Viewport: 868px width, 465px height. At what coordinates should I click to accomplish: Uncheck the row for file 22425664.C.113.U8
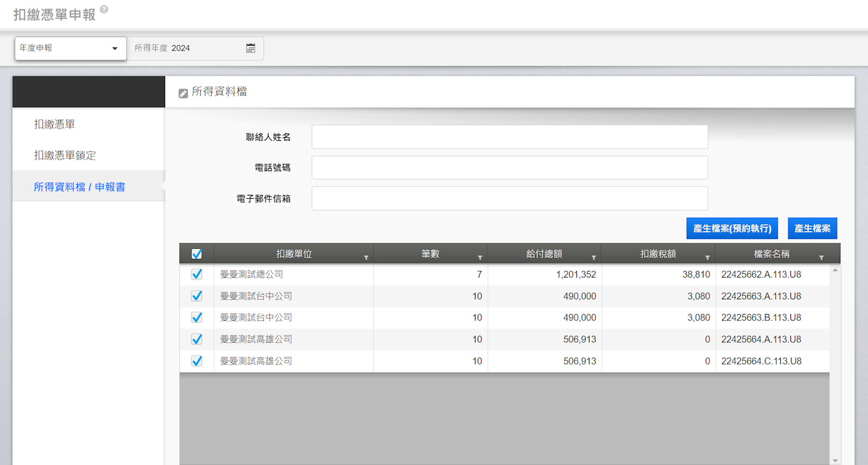coord(197,361)
